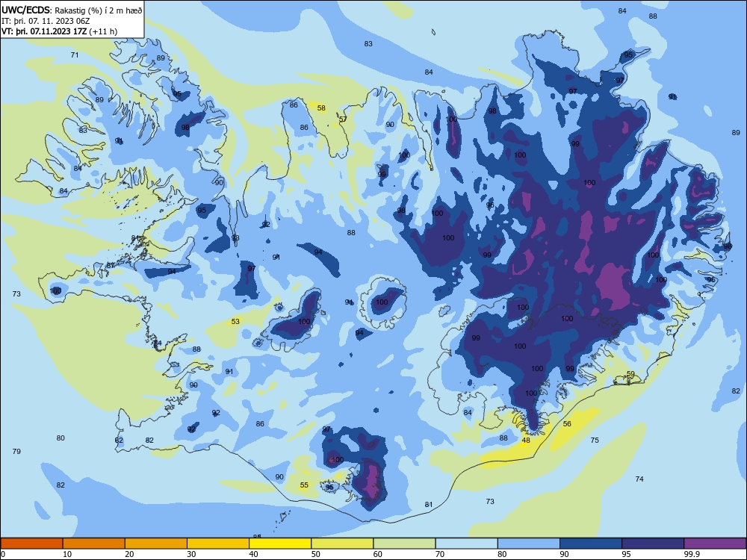This screenshot has width=747, height=560.
Task: Click the humidity value '71' on the map
Action: pyautogui.click(x=74, y=55)
